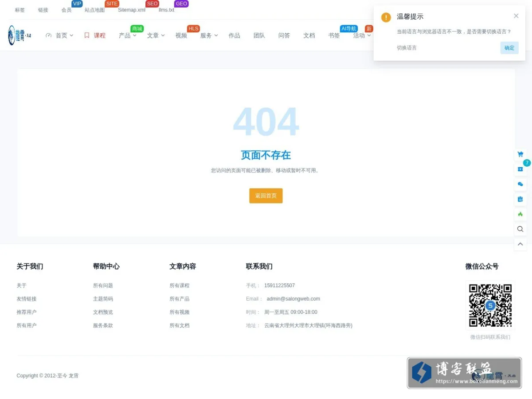Image resolution: width=532 pixels, height=399 pixels.
Task: Click the green flame hot icon
Action: tap(520, 214)
